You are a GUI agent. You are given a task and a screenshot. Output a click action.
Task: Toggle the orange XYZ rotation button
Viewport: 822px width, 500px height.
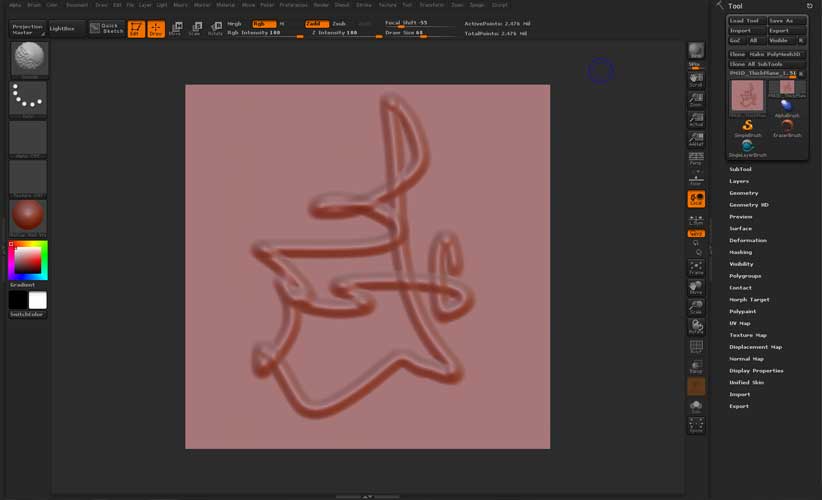[696, 234]
